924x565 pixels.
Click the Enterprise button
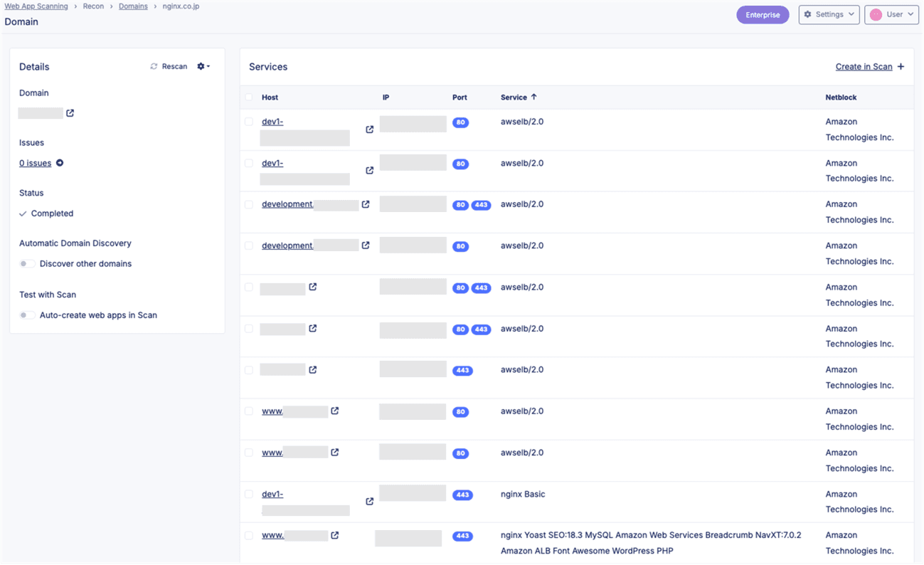(763, 14)
